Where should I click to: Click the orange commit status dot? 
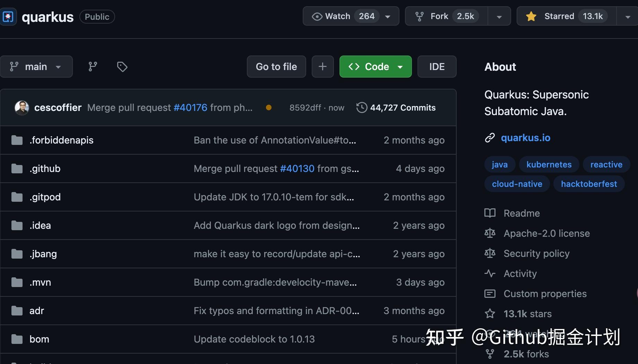click(x=268, y=107)
